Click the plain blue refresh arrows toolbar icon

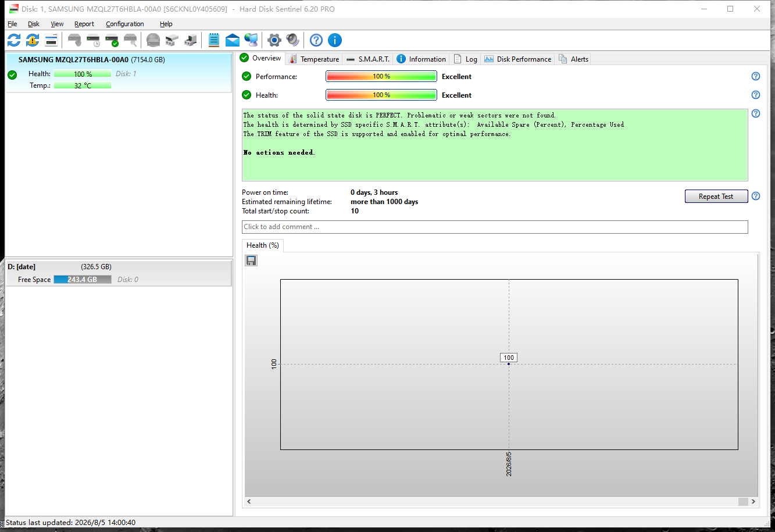14,40
